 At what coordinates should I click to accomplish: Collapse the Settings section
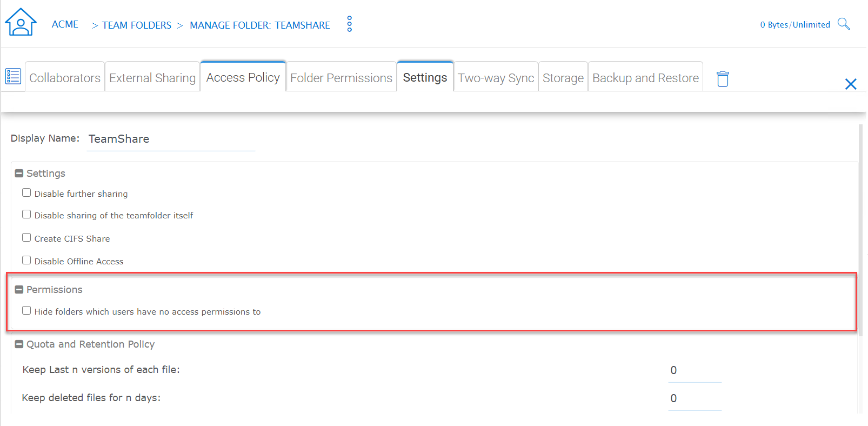tap(19, 174)
